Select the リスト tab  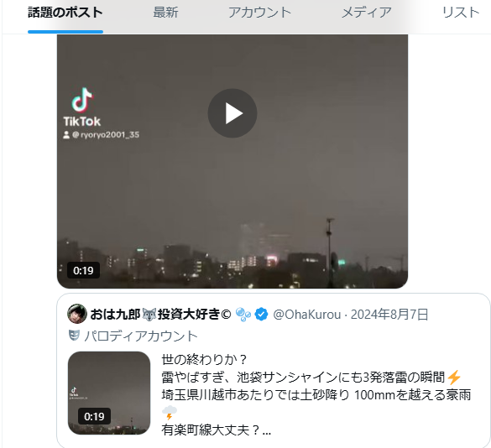(x=461, y=13)
